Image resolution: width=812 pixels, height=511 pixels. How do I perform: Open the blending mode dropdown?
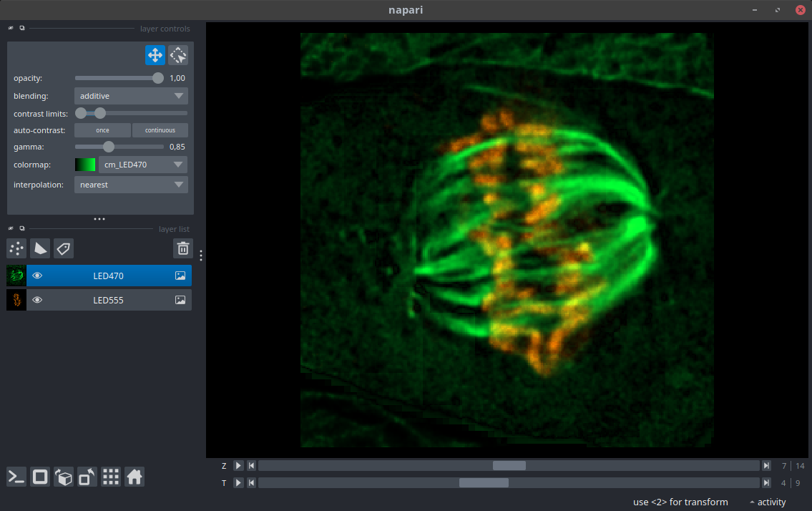pos(131,96)
